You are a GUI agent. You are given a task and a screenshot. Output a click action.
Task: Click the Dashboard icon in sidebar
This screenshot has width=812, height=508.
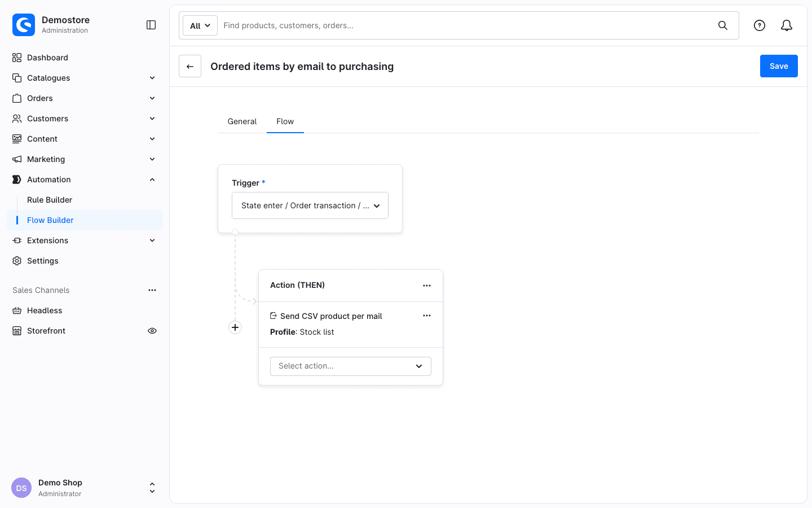point(17,58)
